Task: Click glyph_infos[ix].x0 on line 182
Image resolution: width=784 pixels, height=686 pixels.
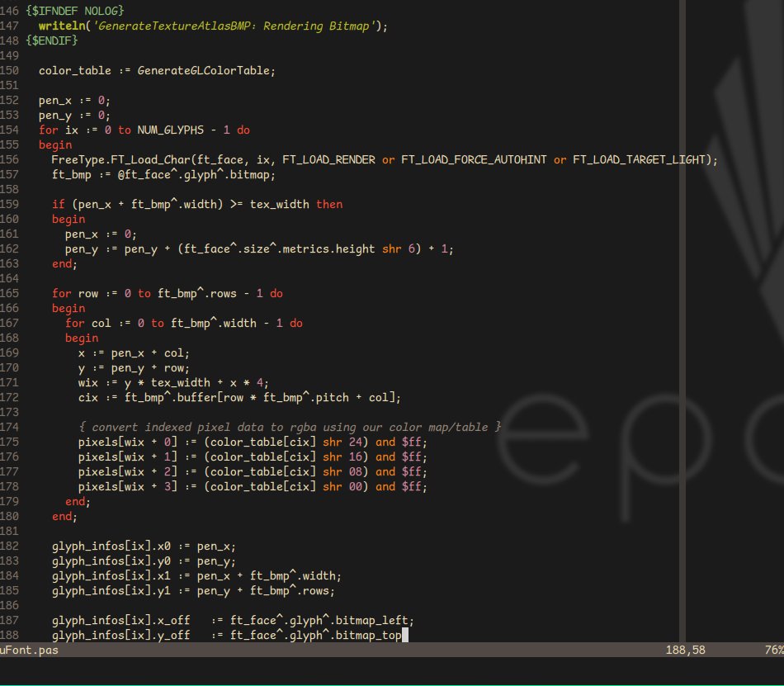Action: (x=111, y=546)
